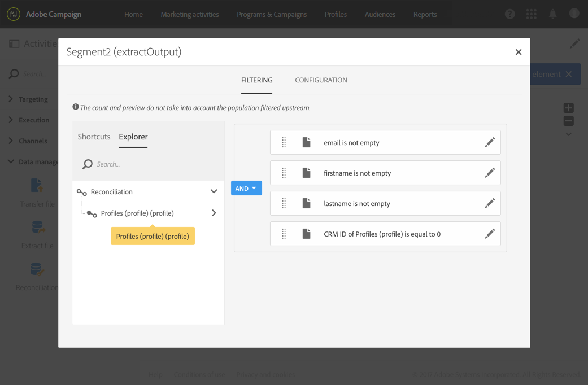Open the notifications bell
The image size is (588, 385).
point(552,14)
